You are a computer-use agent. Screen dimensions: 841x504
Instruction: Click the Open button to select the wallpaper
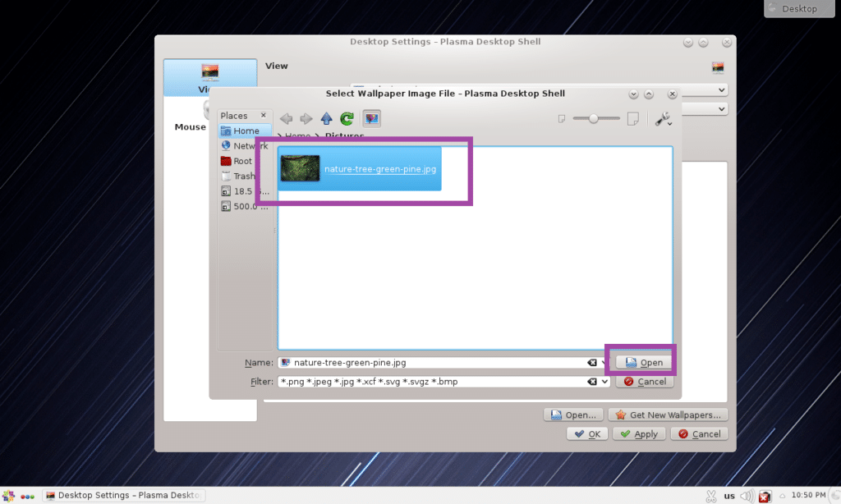pos(643,362)
